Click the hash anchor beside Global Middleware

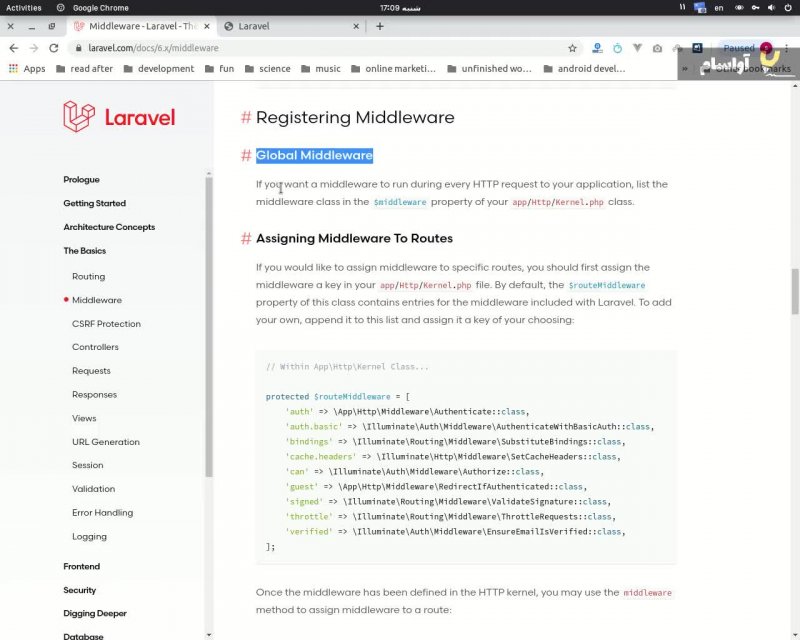tap(246, 156)
